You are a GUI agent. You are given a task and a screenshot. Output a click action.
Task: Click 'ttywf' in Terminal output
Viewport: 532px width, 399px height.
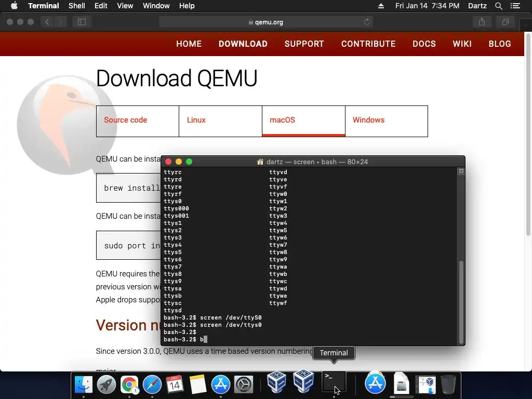click(x=278, y=303)
